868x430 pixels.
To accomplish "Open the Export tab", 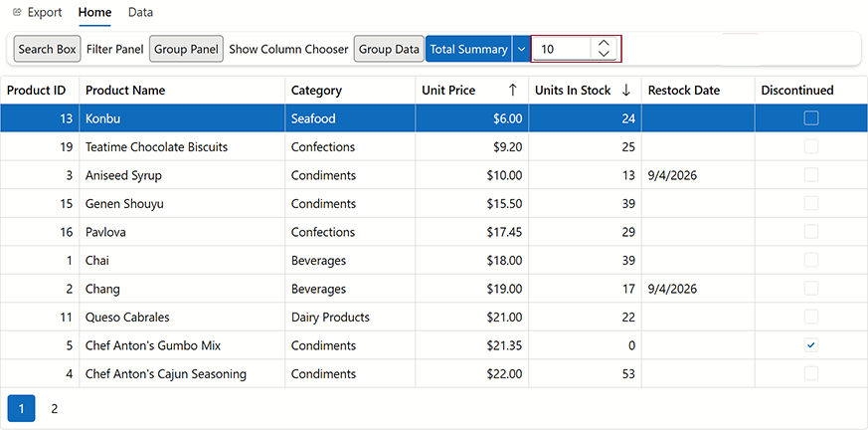I will click(37, 12).
